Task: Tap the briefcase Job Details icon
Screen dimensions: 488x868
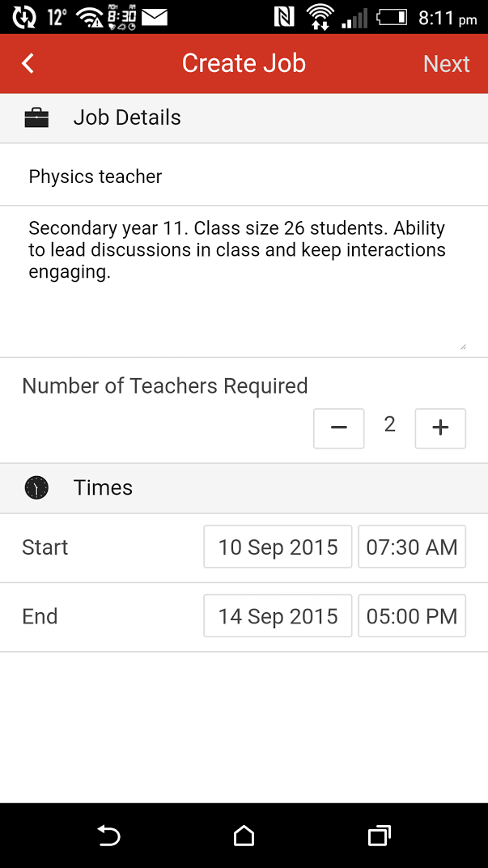Action: (36, 118)
